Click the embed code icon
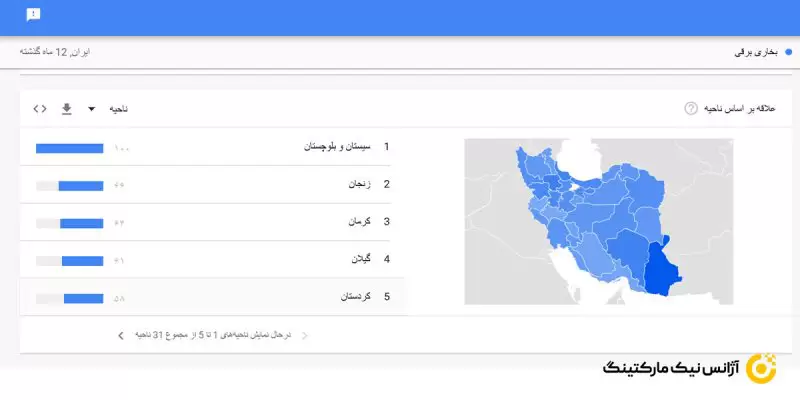Screen dimensions: 800x400 coord(39,108)
